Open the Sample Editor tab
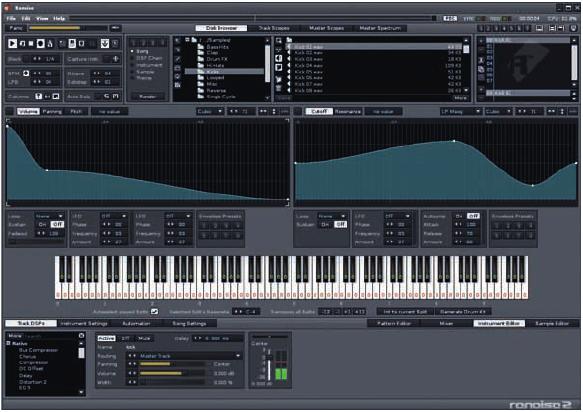Image resolution: width=583 pixels, height=412 pixels. tap(552, 324)
